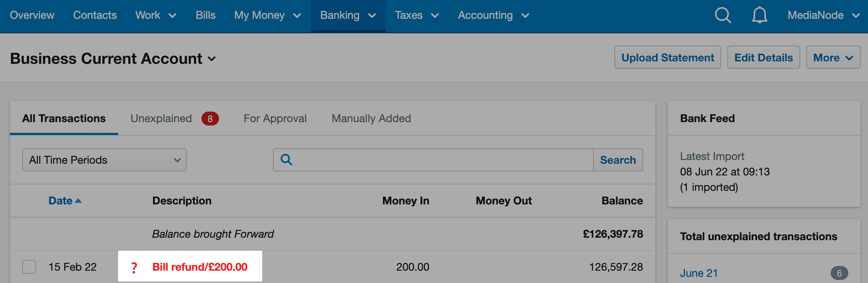Tick the checkbox for 15 Feb 22 transaction
The image size is (868, 283).
point(29,267)
